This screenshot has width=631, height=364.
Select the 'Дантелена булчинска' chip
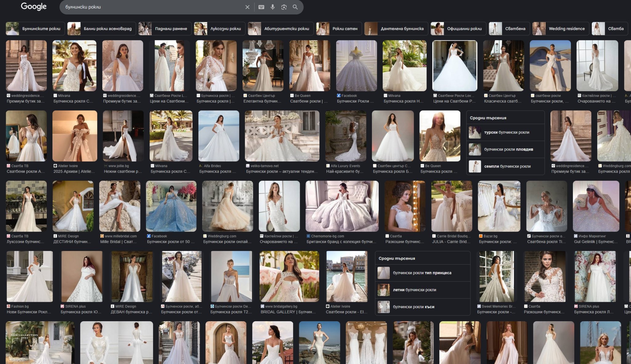[x=396, y=29]
